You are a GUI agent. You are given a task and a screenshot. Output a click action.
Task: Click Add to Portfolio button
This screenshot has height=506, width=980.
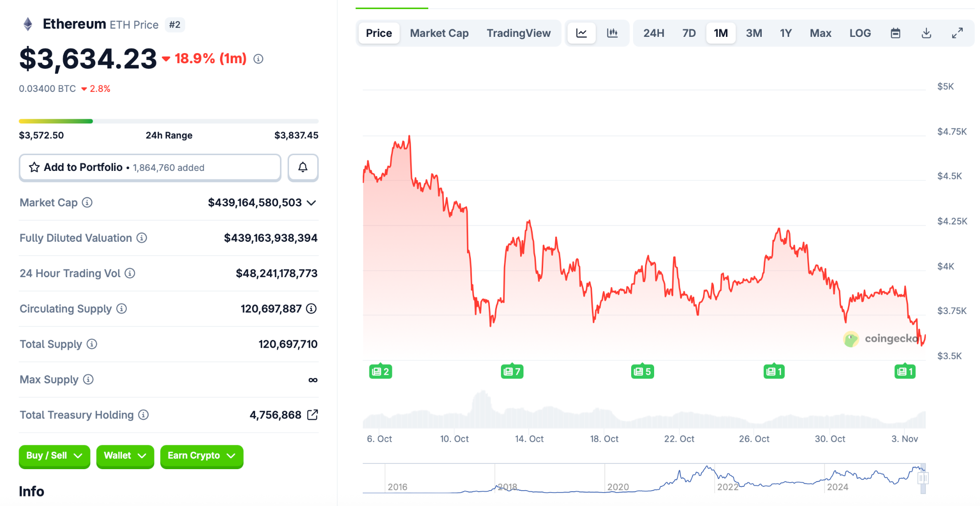pos(150,168)
